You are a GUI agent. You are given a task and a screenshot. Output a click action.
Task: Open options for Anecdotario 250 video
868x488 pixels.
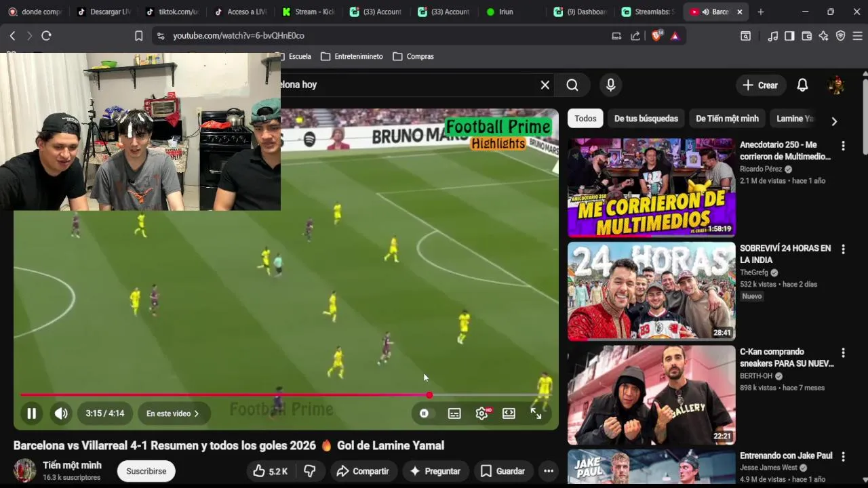843,146
